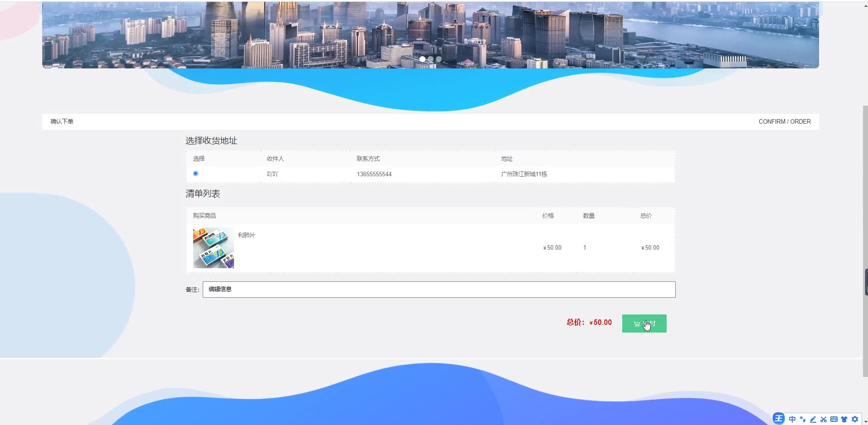Click the city skyline banner image

(430, 34)
